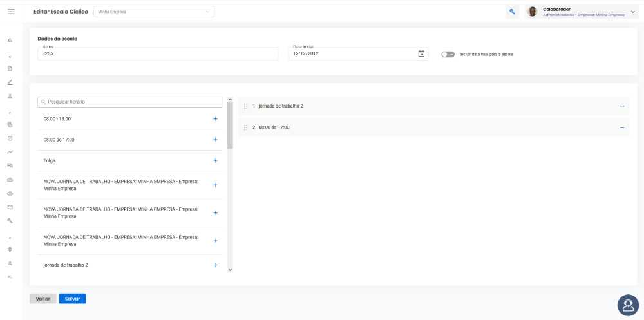Click the Colaborador avatar picture
Viewport: 644px width, 320px height.
point(533,12)
